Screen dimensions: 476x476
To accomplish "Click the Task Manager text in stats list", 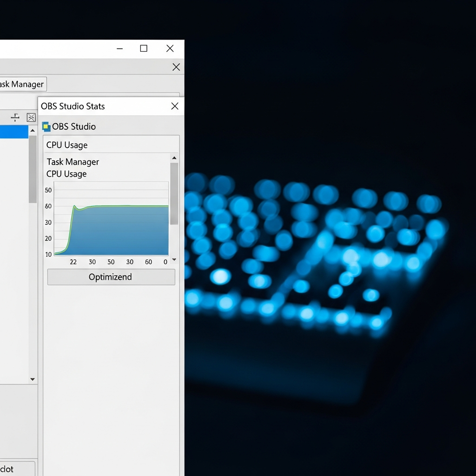I will pos(73,162).
